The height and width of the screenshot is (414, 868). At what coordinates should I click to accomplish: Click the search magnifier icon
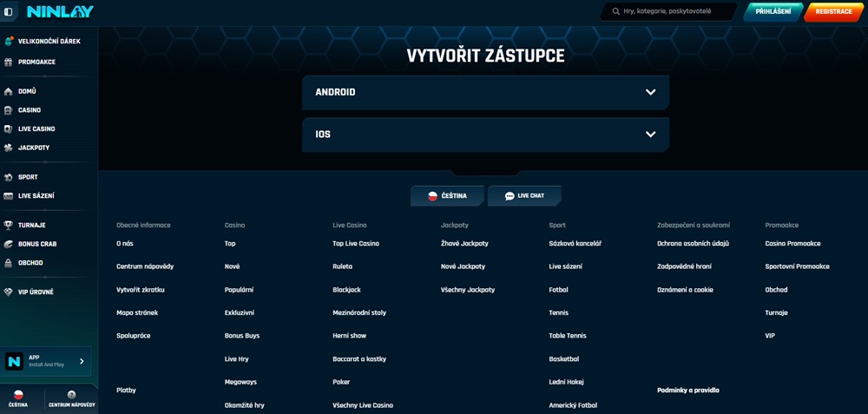click(615, 11)
